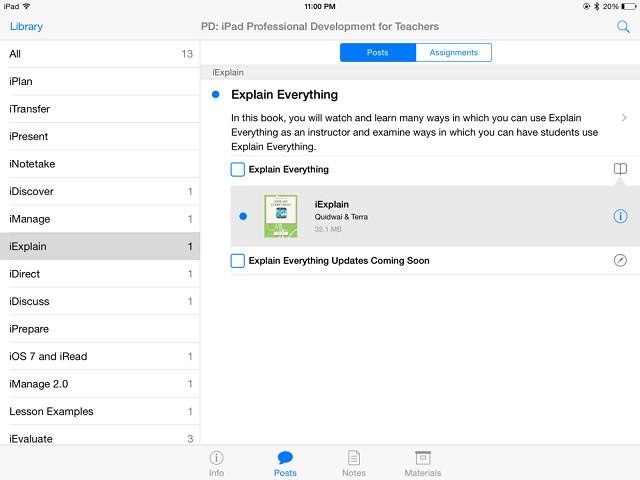Select the Posts tab in bottom bar
This screenshot has width=640, height=480.
(x=285, y=464)
